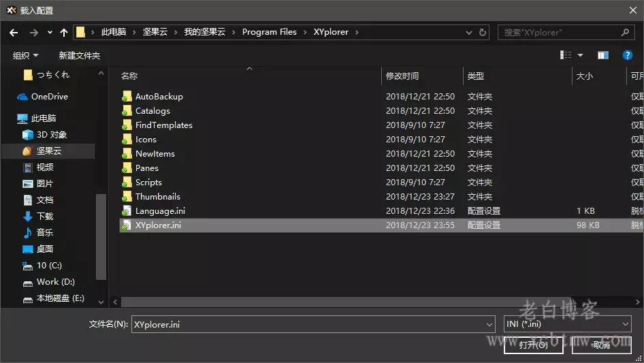This screenshot has width=644, height=363.
Task: Refresh the XYplorer folder view
Action: (x=483, y=33)
